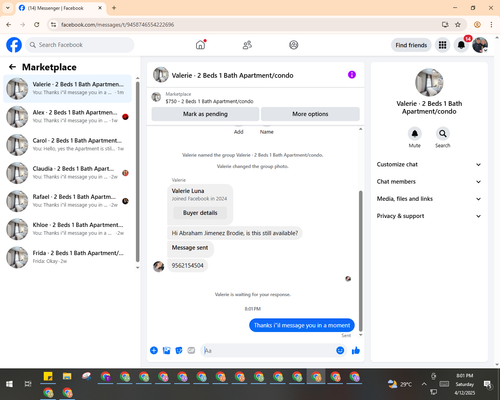Open conversation information purple icon
The width and height of the screenshot is (500, 400).
pos(352,75)
